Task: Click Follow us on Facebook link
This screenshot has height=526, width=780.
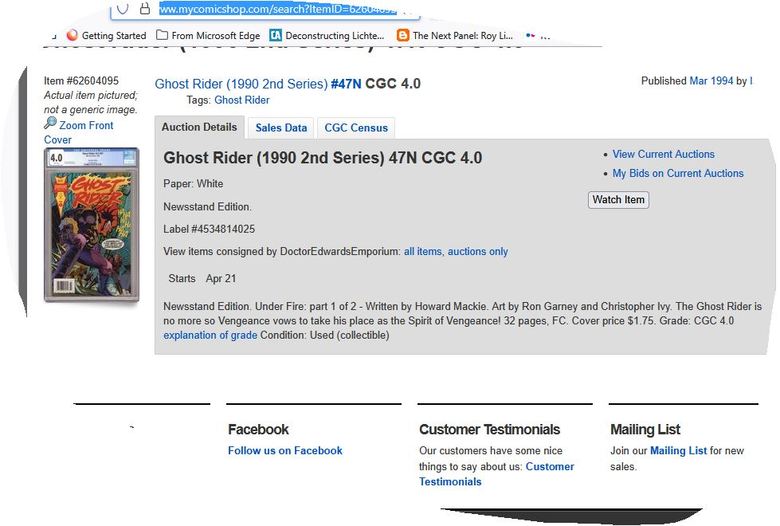Action: [x=285, y=450]
